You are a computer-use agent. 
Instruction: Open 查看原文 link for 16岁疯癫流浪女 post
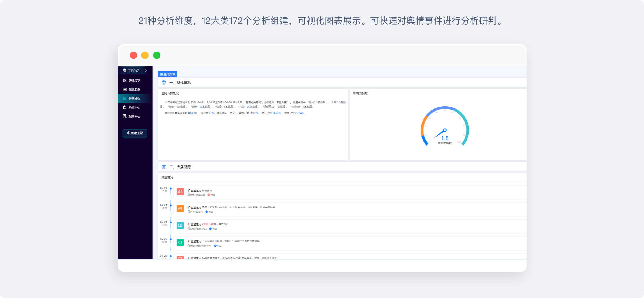pyautogui.click(x=194, y=258)
